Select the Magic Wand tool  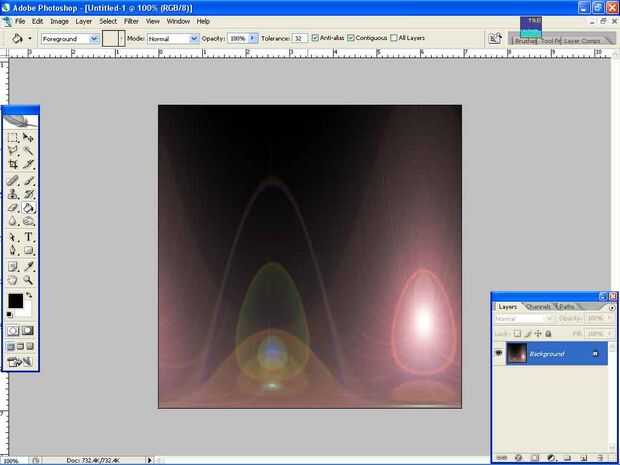[x=28, y=150]
